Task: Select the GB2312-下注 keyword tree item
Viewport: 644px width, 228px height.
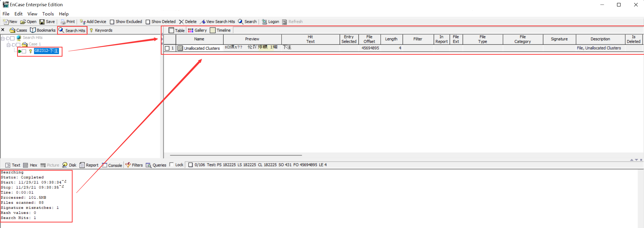Action: (x=46, y=51)
